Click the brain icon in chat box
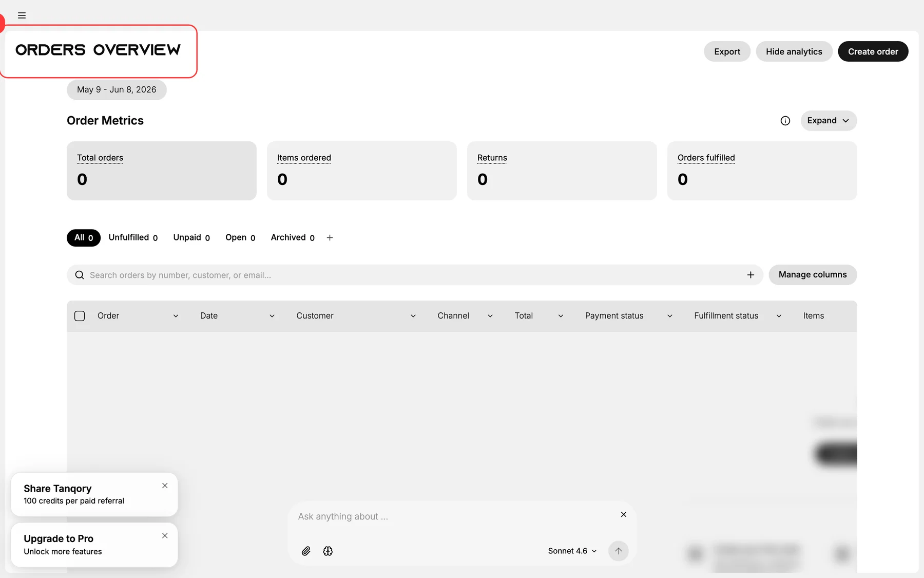 328,551
